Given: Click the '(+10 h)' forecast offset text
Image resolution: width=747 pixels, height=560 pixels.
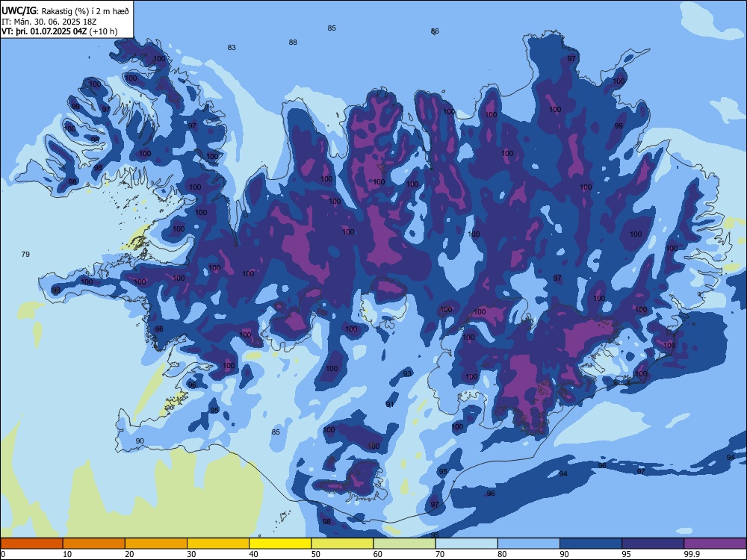Looking at the screenshot, I should tap(103, 31).
